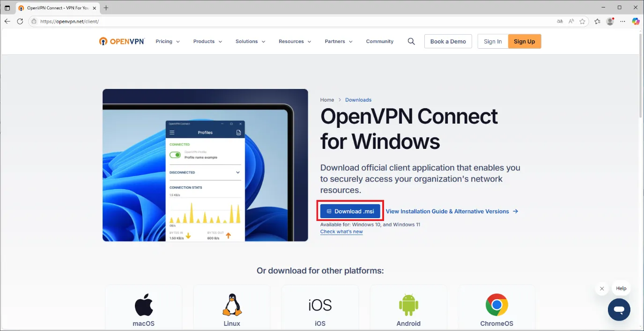Select the Android robot icon
Image resolution: width=644 pixels, height=331 pixels.
[408, 304]
